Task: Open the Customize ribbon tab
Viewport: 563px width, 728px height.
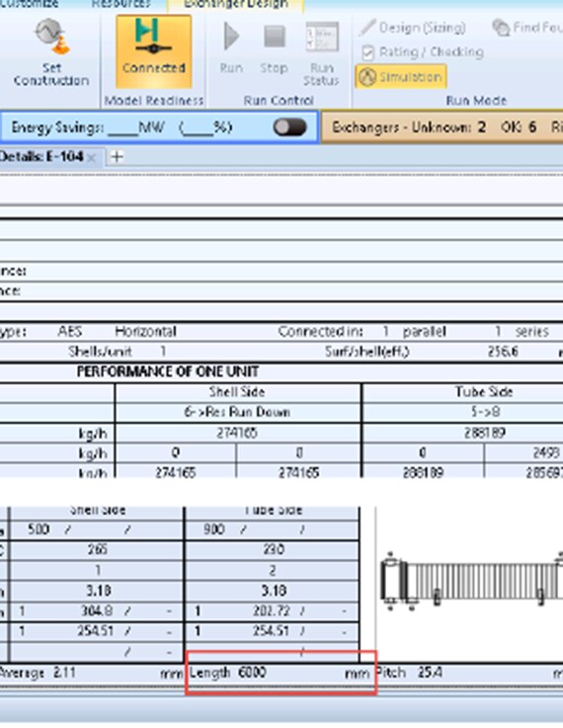Action: click(x=30, y=4)
